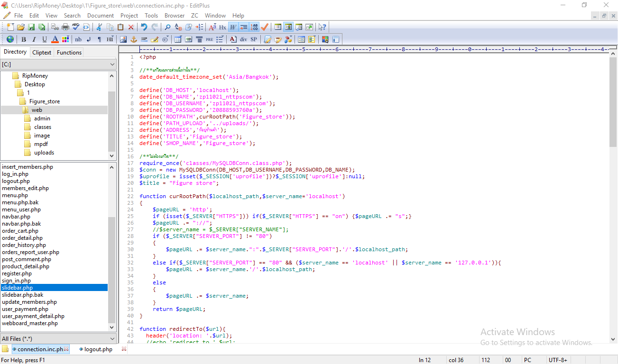
Task: Click the UTF-8+ encoding in the status bar
Action: tap(558, 360)
